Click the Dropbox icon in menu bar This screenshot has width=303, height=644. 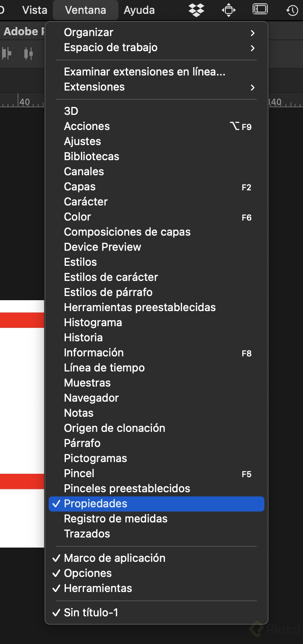[x=196, y=10]
